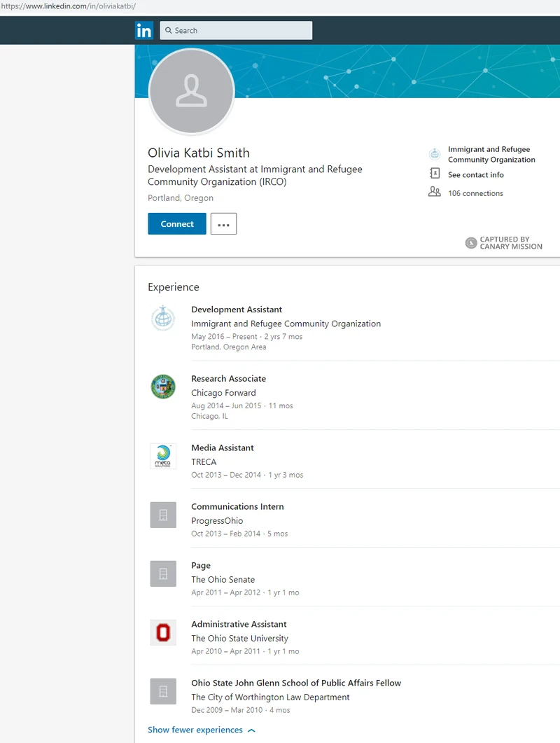Click the LinkedIn logo icon
This screenshot has height=743, width=560.
[x=143, y=30]
